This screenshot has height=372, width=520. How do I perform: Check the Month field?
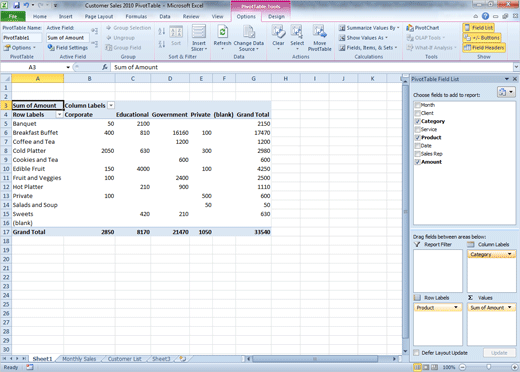pyautogui.click(x=417, y=105)
